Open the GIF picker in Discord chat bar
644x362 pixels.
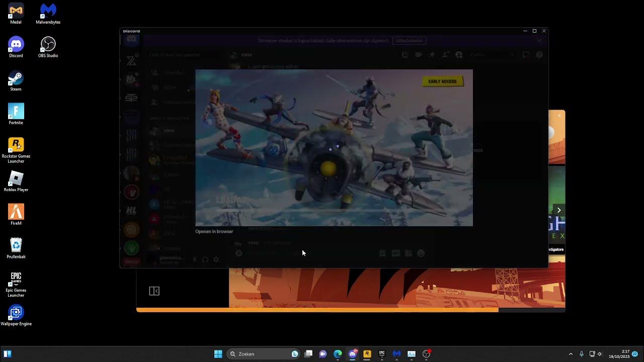(395, 253)
